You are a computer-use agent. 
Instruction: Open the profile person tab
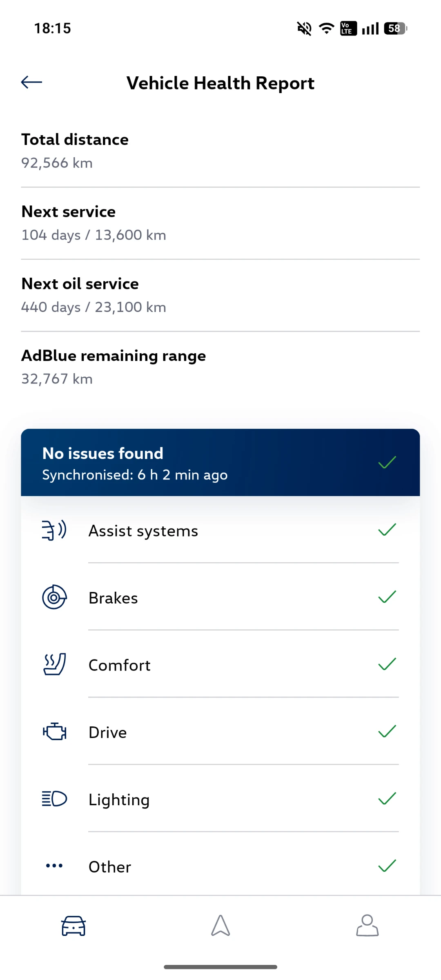pyautogui.click(x=367, y=925)
